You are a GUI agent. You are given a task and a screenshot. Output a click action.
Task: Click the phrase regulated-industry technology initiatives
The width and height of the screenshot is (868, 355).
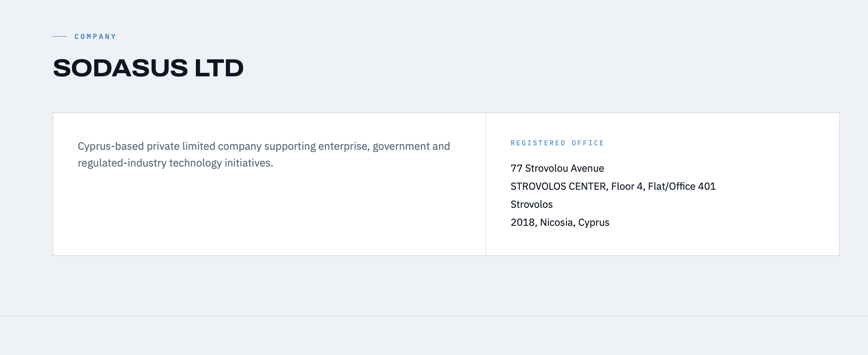click(x=176, y=163)
